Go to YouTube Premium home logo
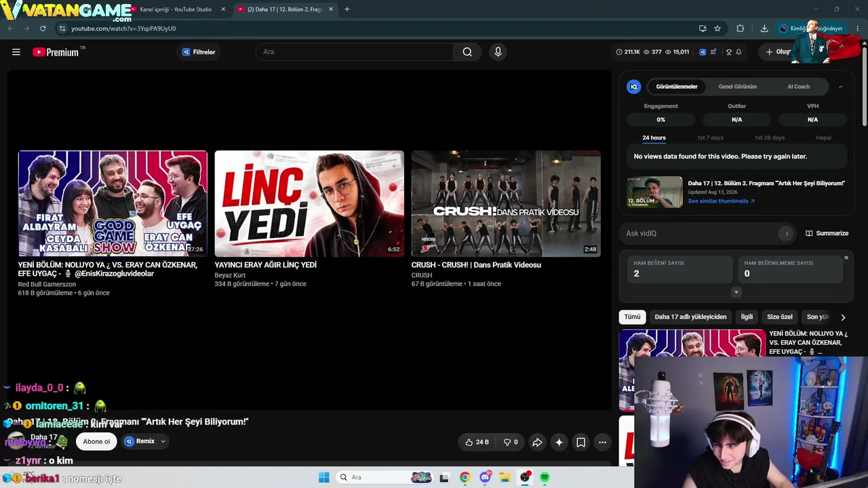This screenshot has width=868, height=488. point(56,52)
